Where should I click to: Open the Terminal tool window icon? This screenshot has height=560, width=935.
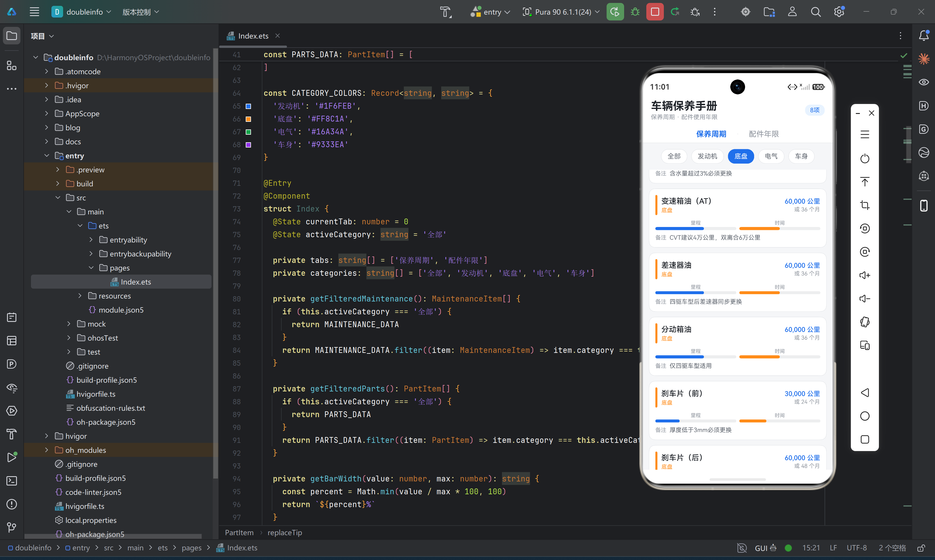click(12, 480)
